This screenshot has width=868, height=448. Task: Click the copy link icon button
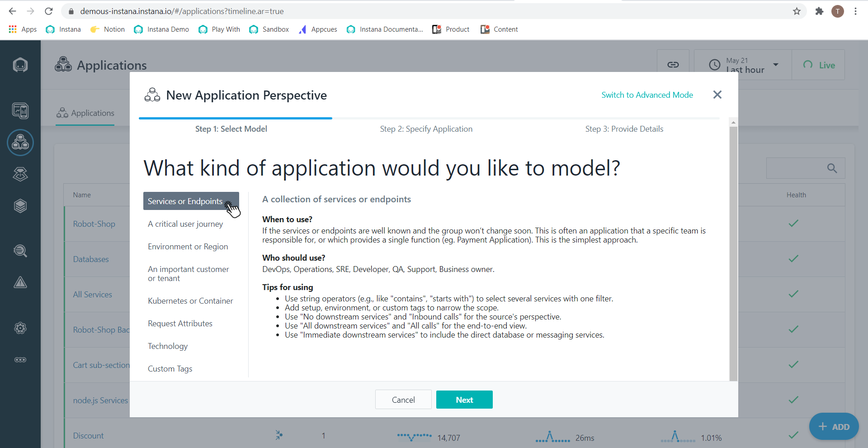(x=673, y=65)
